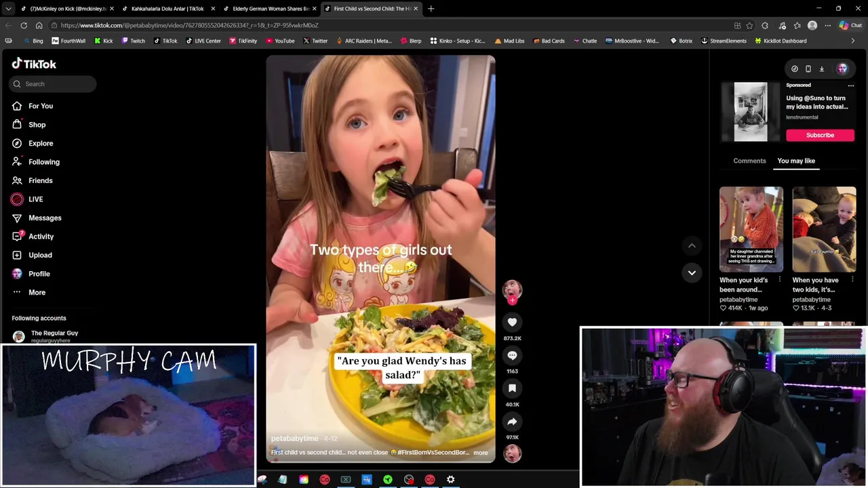Open the Sponsored ad's three-dot menu

(x=851, y=85)
